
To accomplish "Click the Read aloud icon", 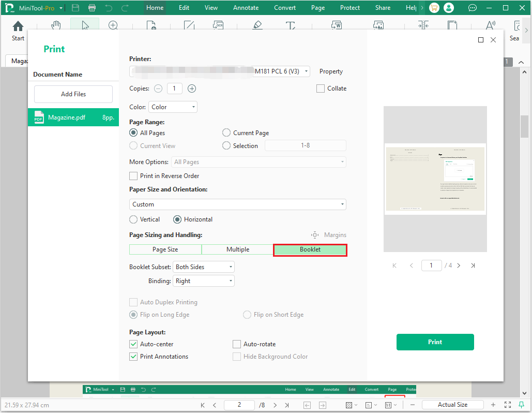I will point(490,25).
